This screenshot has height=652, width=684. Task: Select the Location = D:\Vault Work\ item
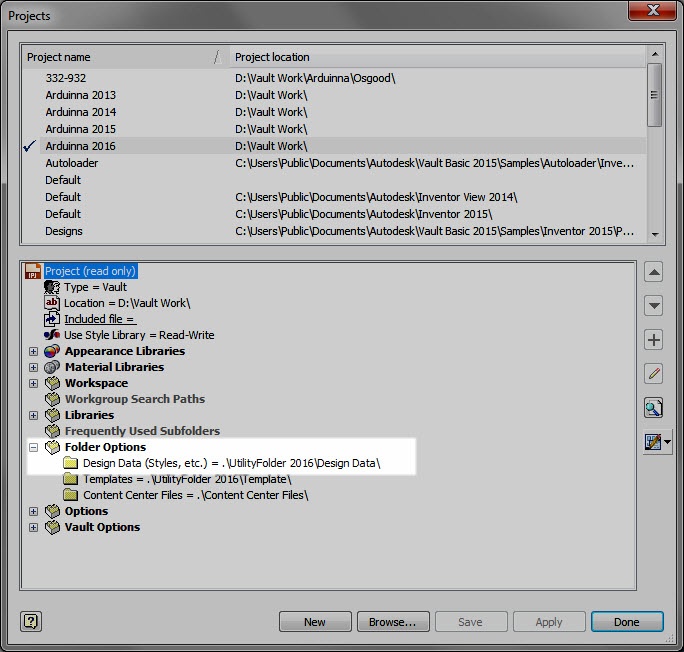click(127, 303)
